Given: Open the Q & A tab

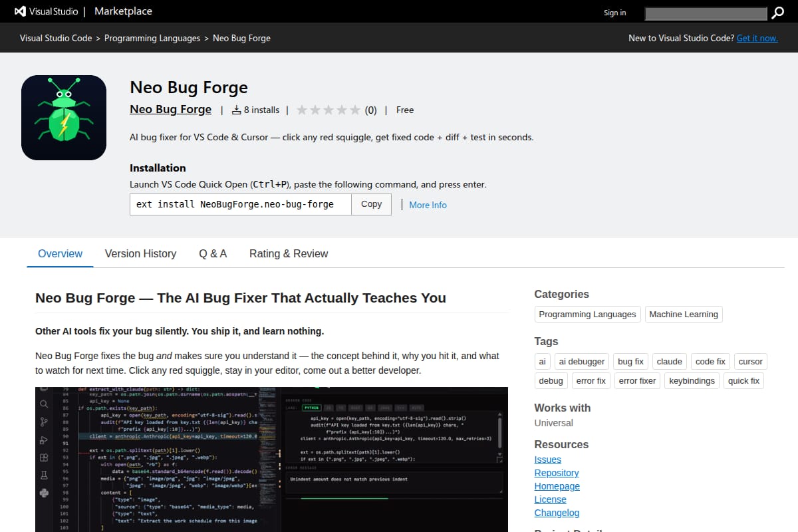Looking at the screenshot, I should 213,253.
